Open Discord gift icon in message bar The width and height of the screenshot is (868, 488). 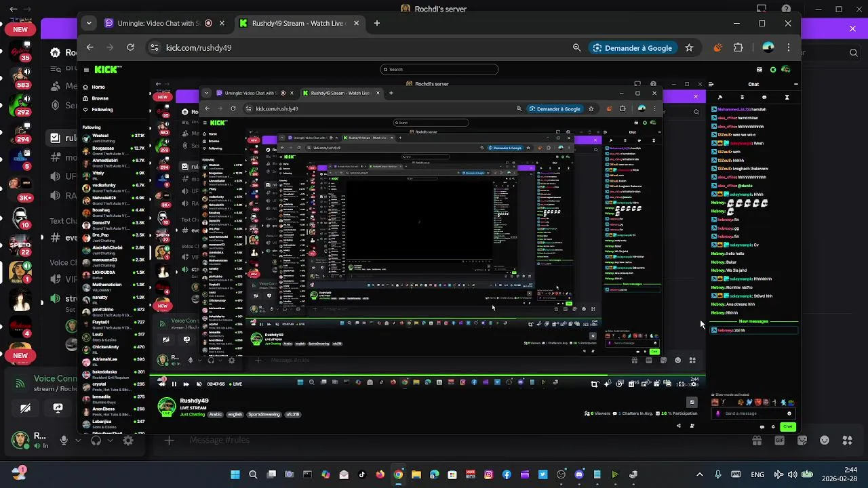[757, 440]
